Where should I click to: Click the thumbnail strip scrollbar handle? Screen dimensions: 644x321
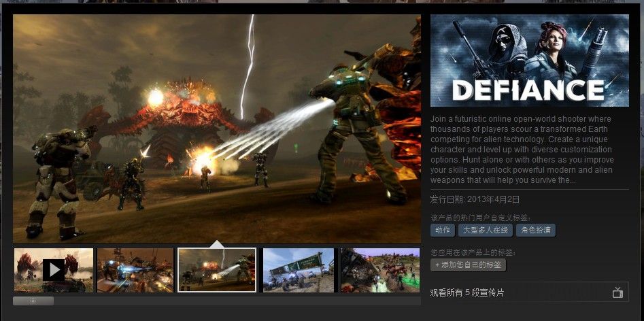coord(33,301)
